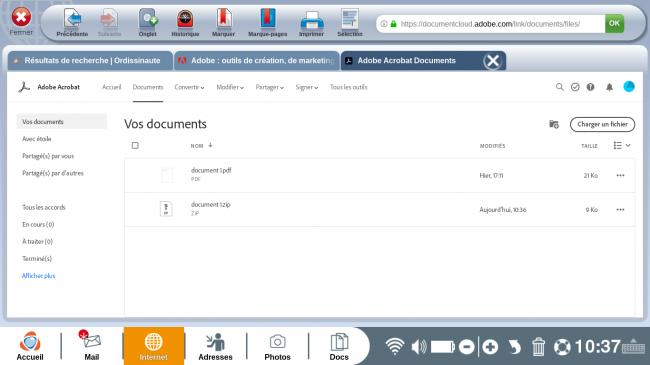Image resolution: width=650 pixels, height=365 pixels.
Task: Open À traiter (0) agreements
Action: pos(37,241)
